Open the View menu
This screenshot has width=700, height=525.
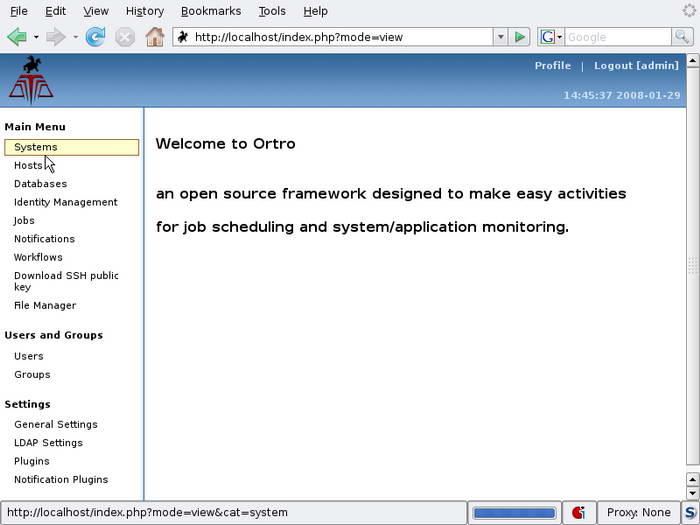point(96,11)
